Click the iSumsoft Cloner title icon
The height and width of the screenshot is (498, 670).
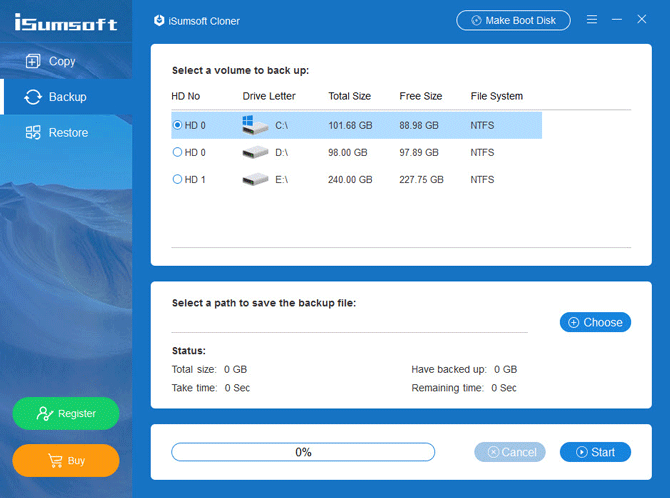[159, 21]
